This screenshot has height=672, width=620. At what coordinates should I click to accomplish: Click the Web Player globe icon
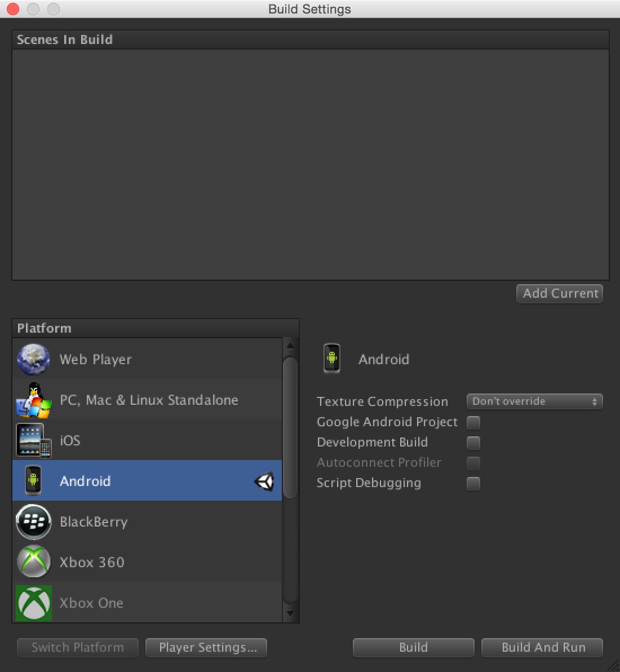33,359
